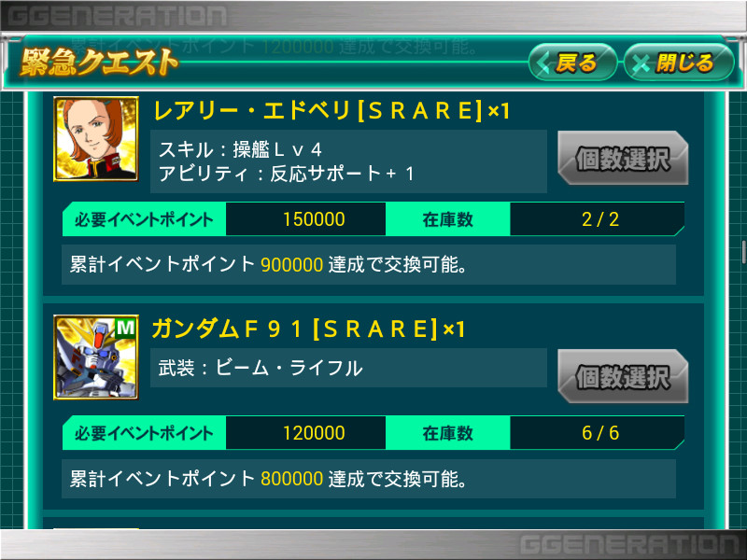Click the 操艦Lv4 skill description box
The image size is (747, 560).
coord(348,161)
